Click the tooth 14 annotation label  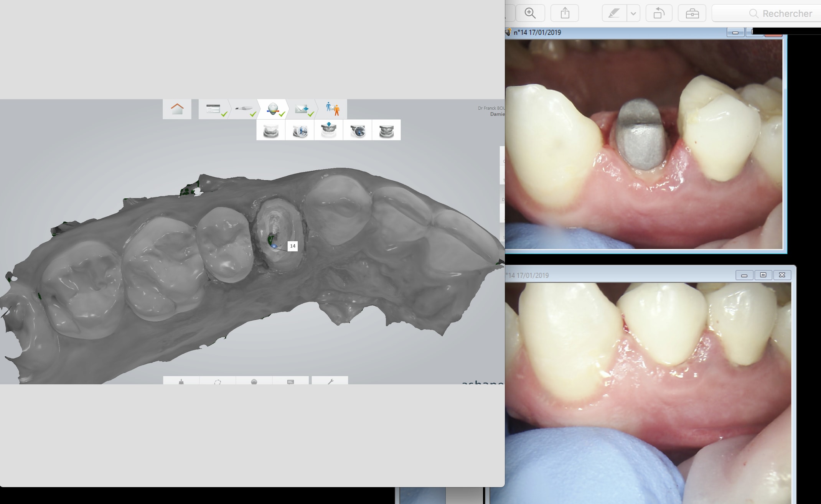pyautogui.click(x=293, y=246)
